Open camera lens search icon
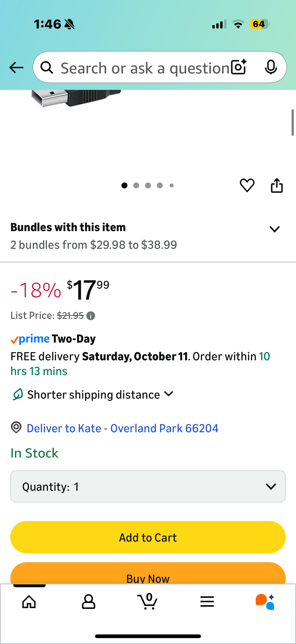296x644 pixels. tap(239, 67)
